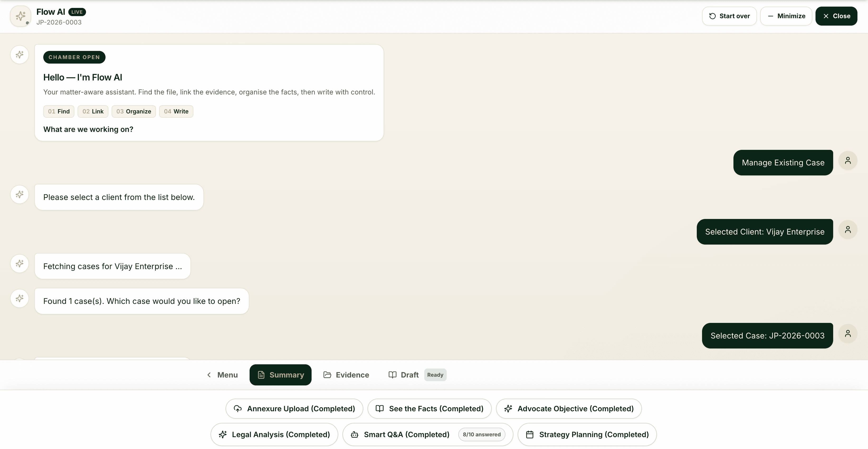Click the CHAMBER OPEN badge
Viewport: 868px width, 449px height.
(x=74, y=57)
